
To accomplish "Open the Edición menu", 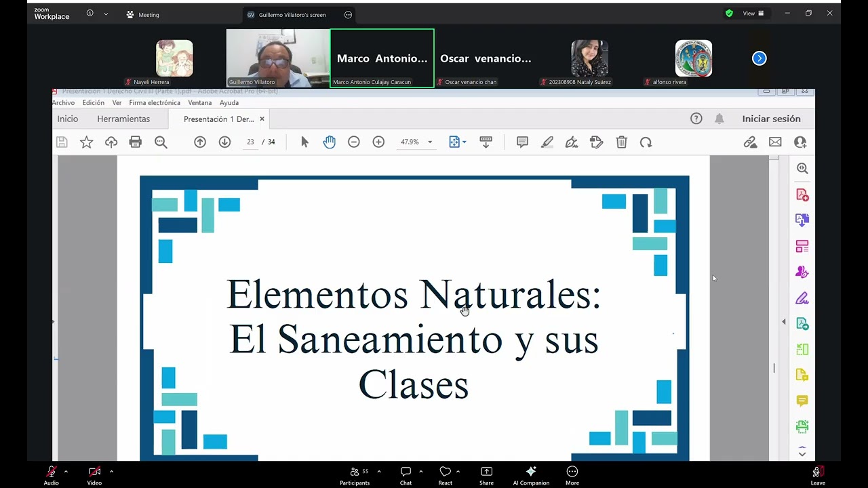I will click(x=94, y=103).
